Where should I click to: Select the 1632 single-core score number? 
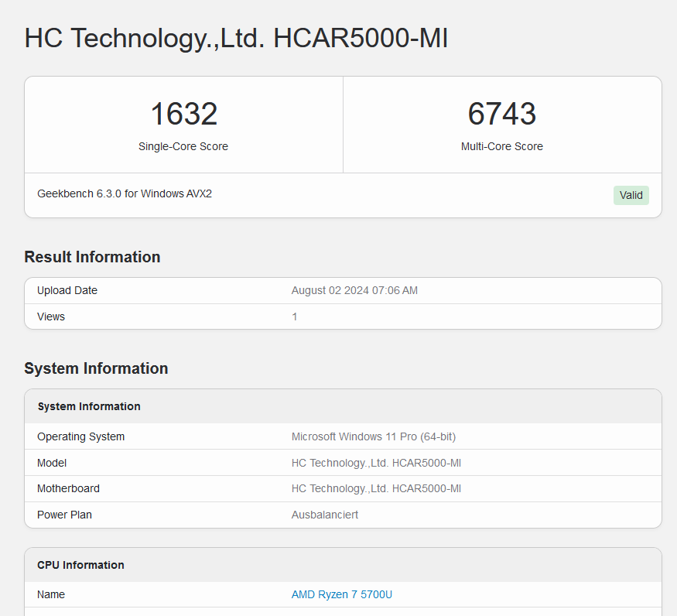coord(184,114)
